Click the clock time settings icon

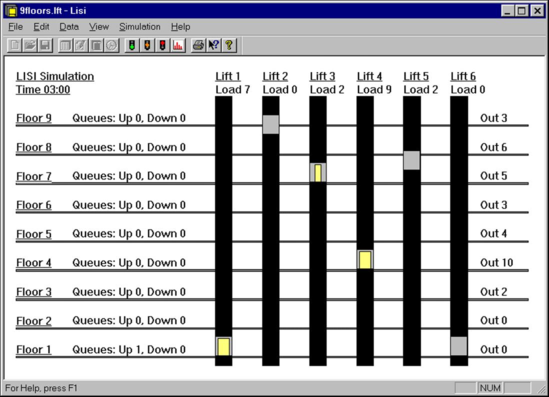point(112,46)
